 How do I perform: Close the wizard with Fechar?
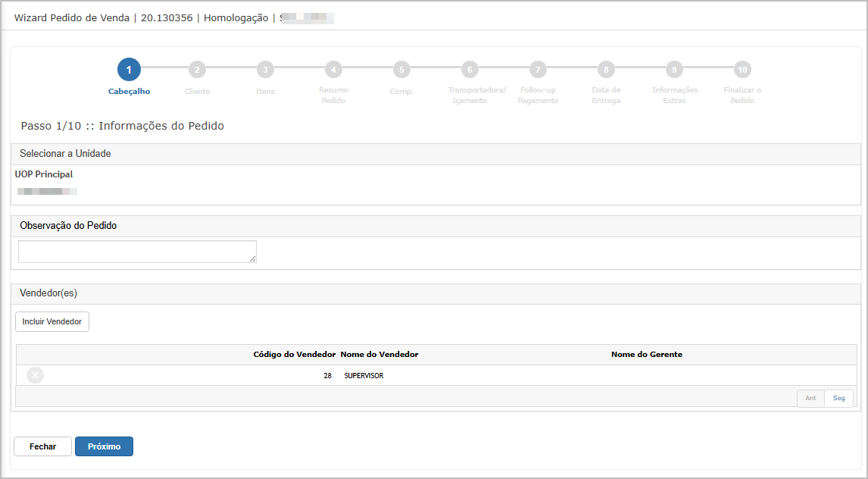click(x=43, y=446)
